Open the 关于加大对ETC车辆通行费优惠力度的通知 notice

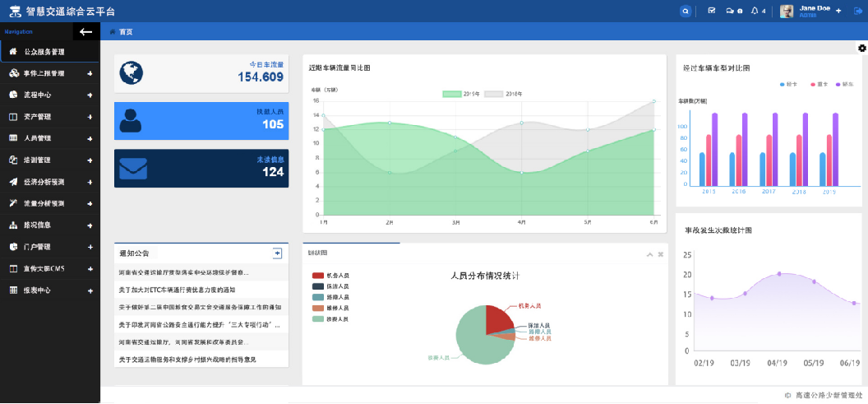pos(188,290)
